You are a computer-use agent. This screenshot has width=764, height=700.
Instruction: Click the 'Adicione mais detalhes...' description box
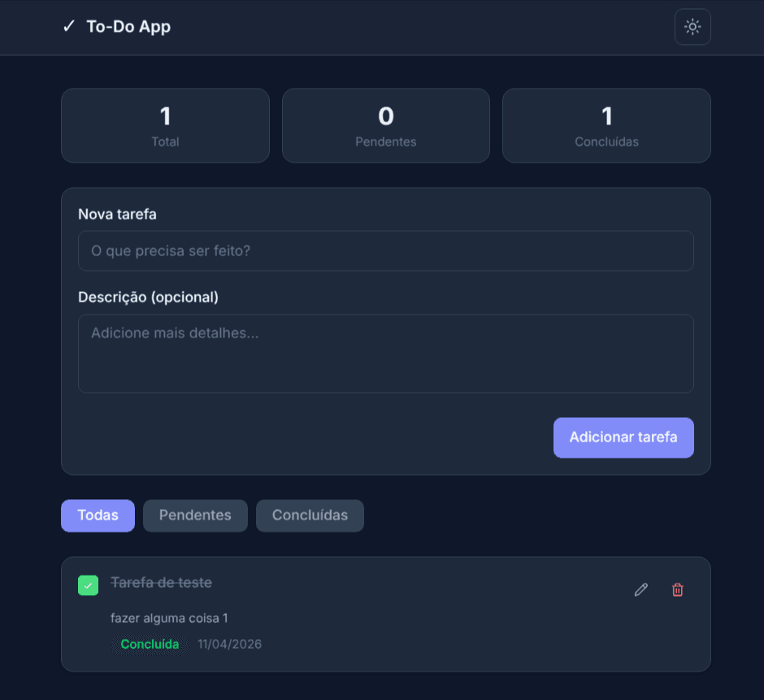point(385,353)
